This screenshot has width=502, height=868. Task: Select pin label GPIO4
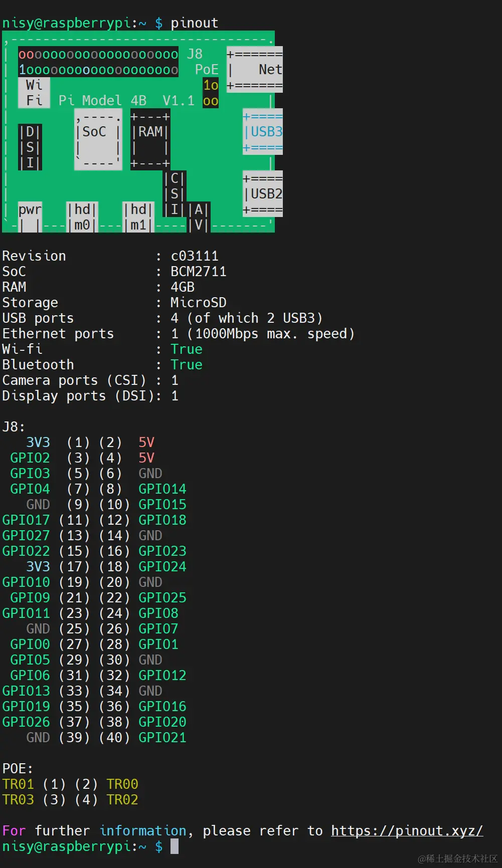[30, 489]
